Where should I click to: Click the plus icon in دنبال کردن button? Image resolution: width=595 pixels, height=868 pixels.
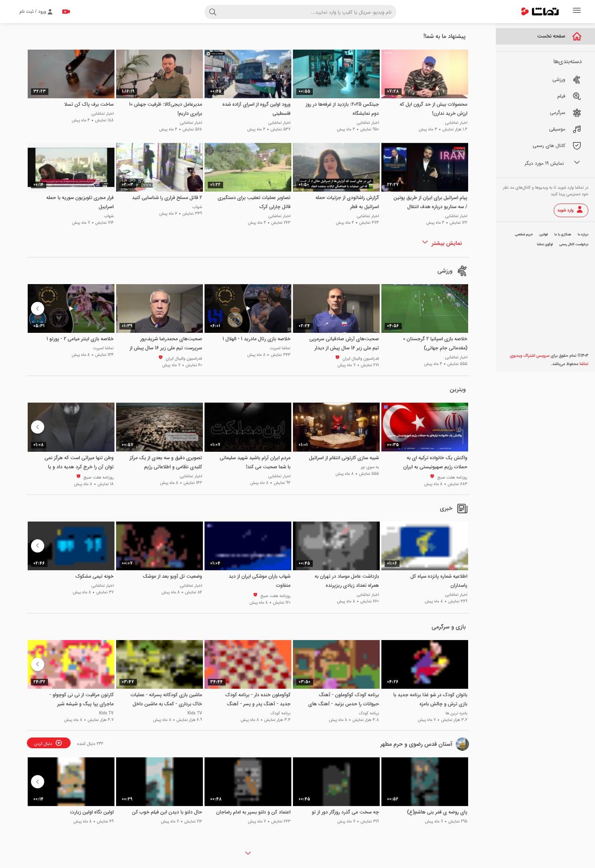(x=59, y=743)
